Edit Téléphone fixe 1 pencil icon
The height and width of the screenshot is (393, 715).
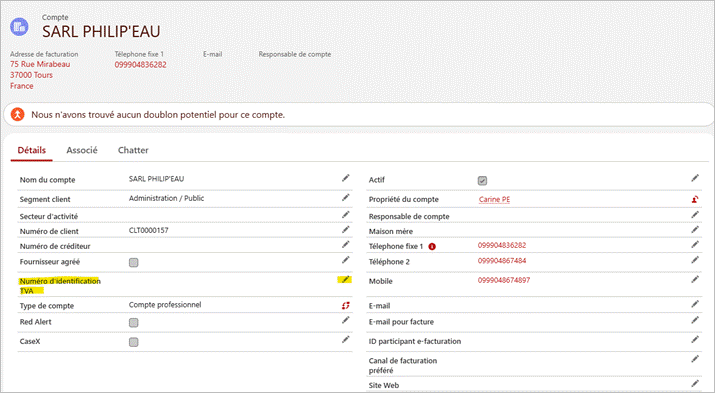(x=694, y=244)
